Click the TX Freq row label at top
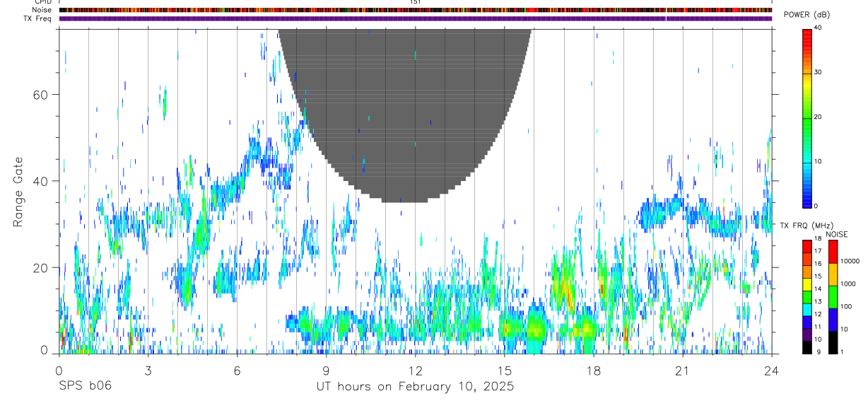This screenshot has height=401, width=868. click(37, 18)
